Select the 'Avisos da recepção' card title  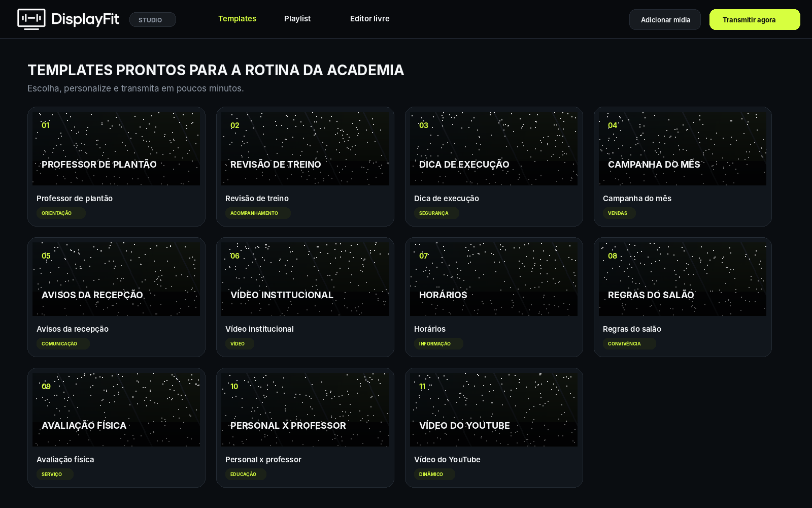pyautogui.click(x=73, y=329)
